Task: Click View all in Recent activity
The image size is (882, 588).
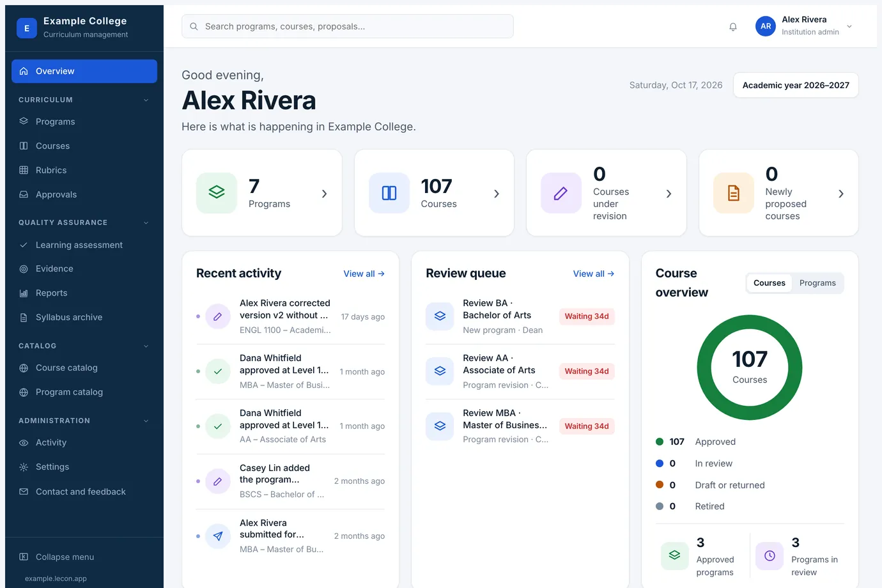Action: coord(364,274)
